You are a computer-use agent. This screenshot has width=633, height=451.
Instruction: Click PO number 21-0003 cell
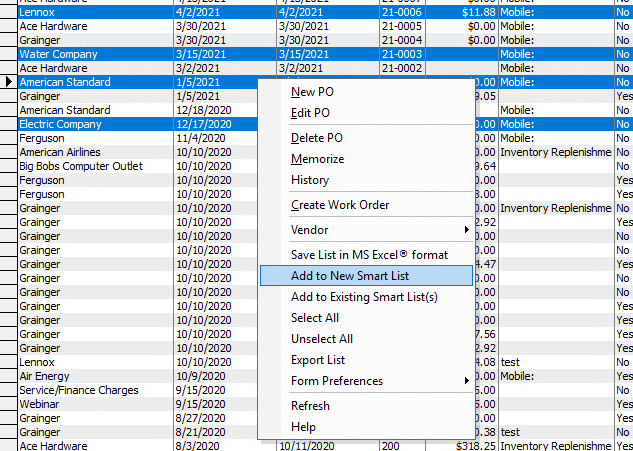[x=402, y=54]
